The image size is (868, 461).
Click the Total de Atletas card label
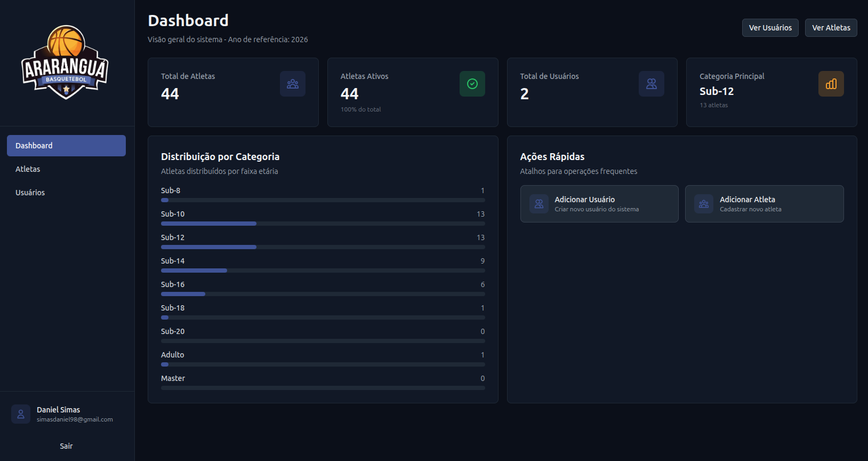click(188, 76)
